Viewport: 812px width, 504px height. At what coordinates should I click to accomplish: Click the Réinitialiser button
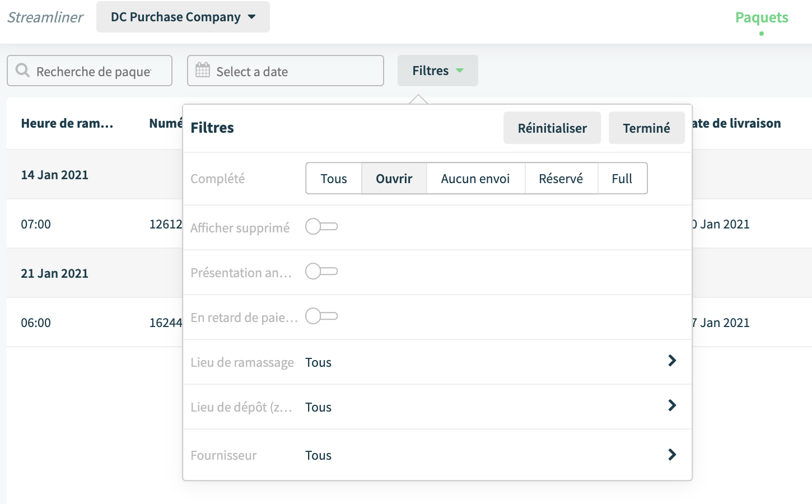coord(552,128)
